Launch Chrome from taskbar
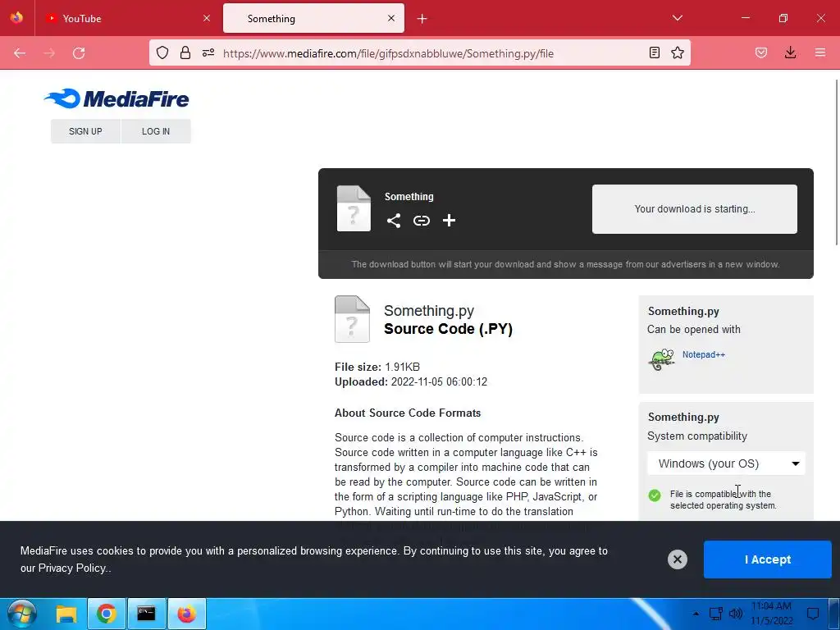Image resolution: width=840 pixels, height=630 pixels. pyautogui.click(x=107, y=614)
